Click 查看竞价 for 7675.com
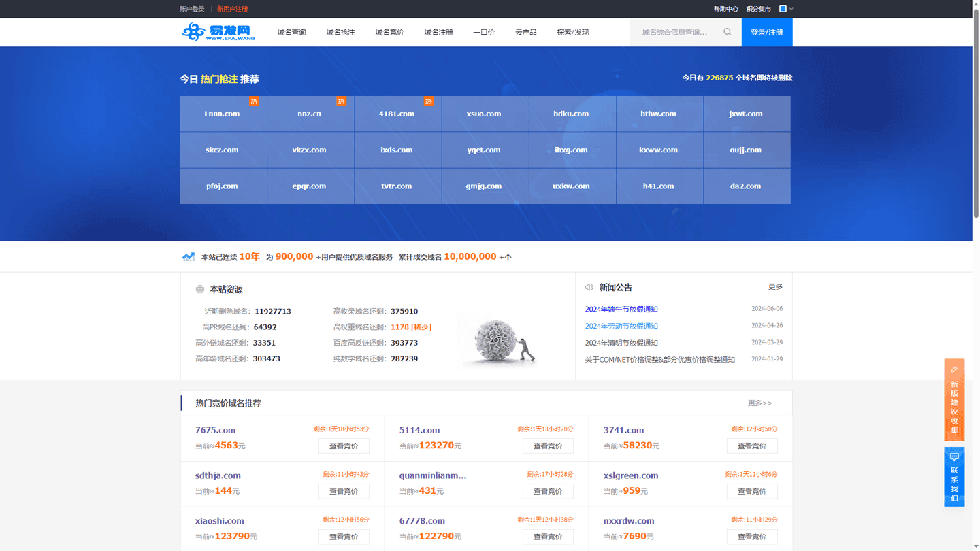 [x=344, y=446]
